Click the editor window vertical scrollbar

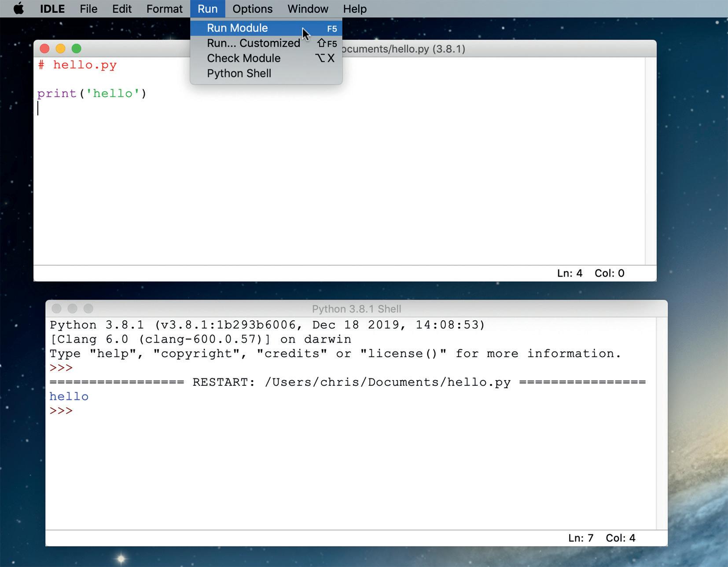click(651, 161)
